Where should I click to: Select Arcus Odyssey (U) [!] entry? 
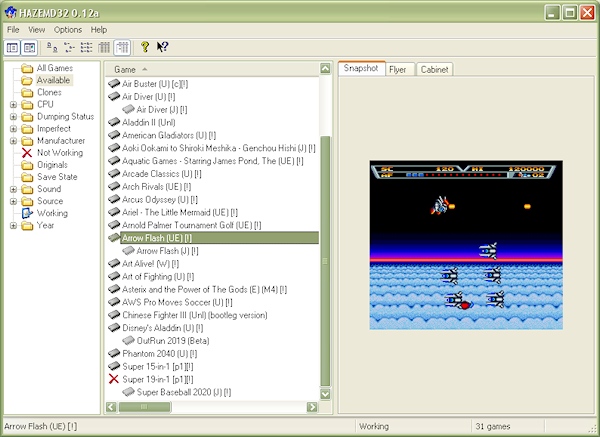(x=160, y=200)
